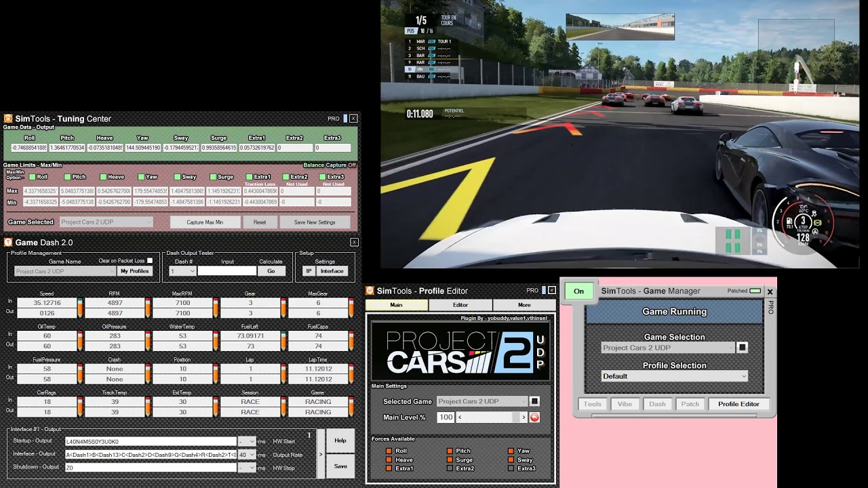This screenshot has width=868, height=488.
Task: Click the pencil edit icon beside FuelPressure
Action: (x=80, y=374)
